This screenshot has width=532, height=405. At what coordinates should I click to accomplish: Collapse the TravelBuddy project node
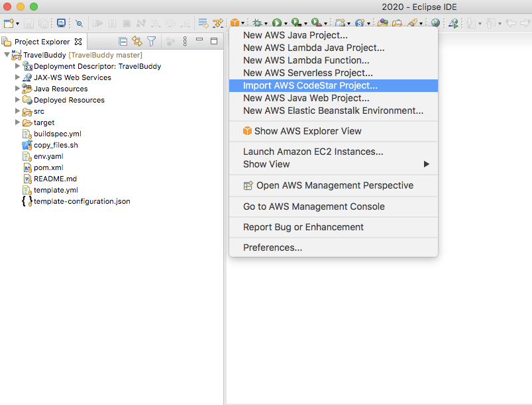tap(7, 54)
